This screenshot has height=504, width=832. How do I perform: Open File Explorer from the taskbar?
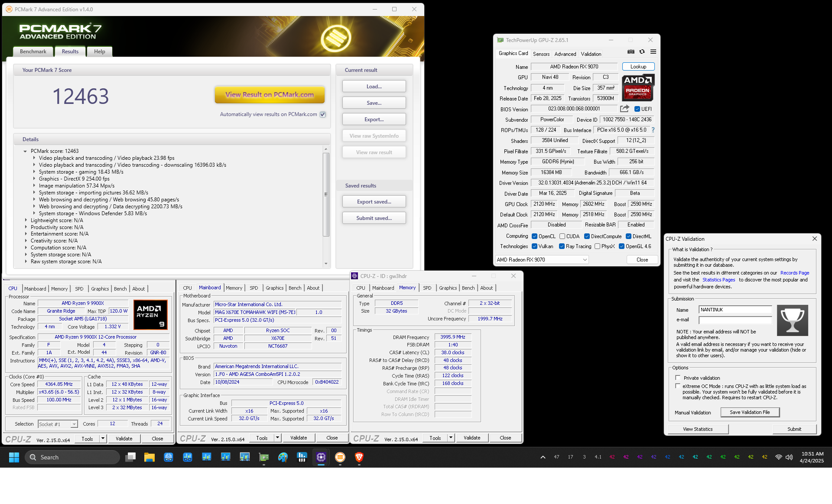149,457
